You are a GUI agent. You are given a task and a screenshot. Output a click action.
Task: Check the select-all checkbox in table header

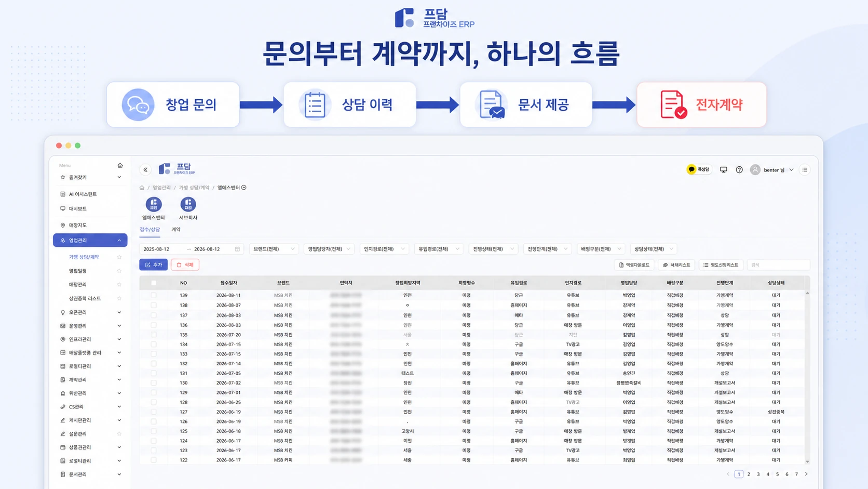(x=154, y=283)
